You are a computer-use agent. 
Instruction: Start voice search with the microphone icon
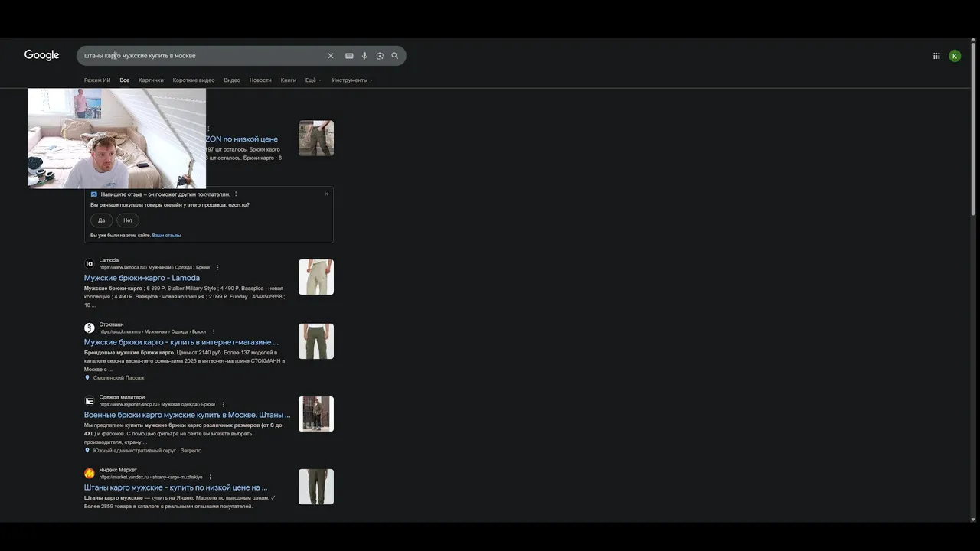click(364, 56)
